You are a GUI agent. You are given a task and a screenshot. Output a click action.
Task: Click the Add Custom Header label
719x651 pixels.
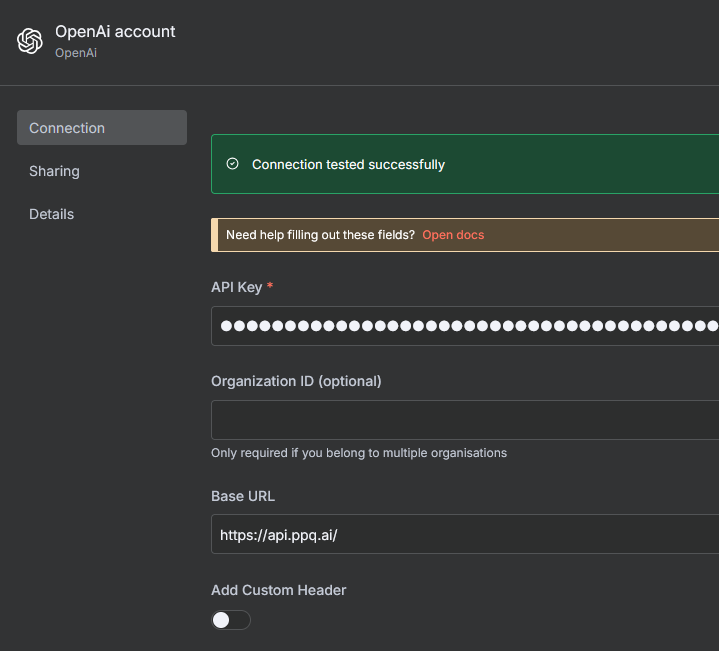coord(278,590)
